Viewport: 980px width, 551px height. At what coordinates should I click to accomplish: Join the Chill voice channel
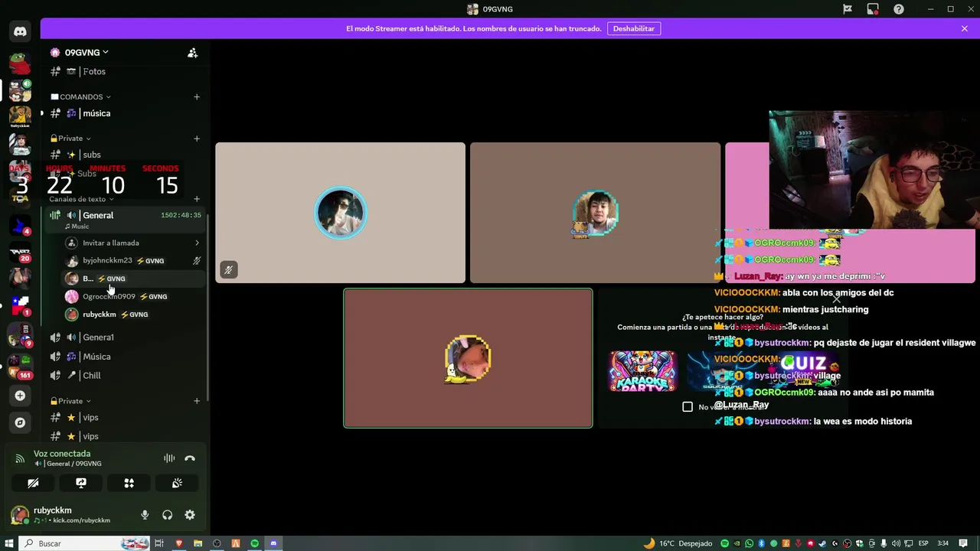pyautogui.click(x=124, y=376)
